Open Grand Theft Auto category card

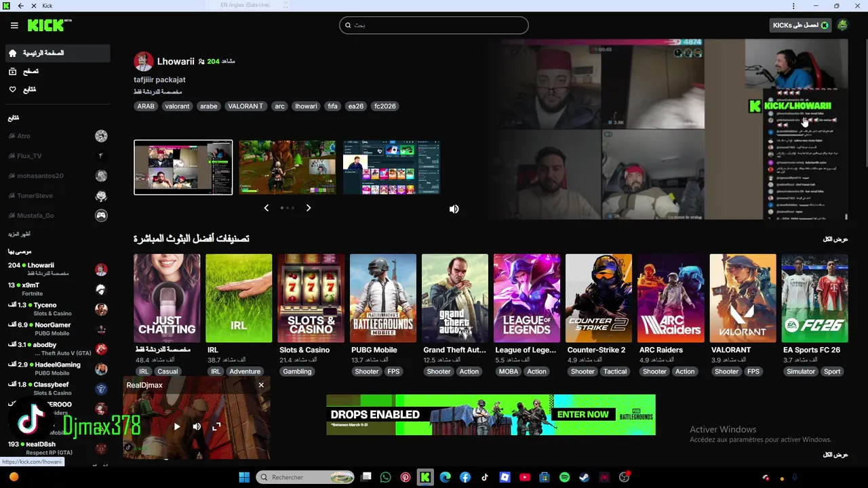click(x=455, y=298)
